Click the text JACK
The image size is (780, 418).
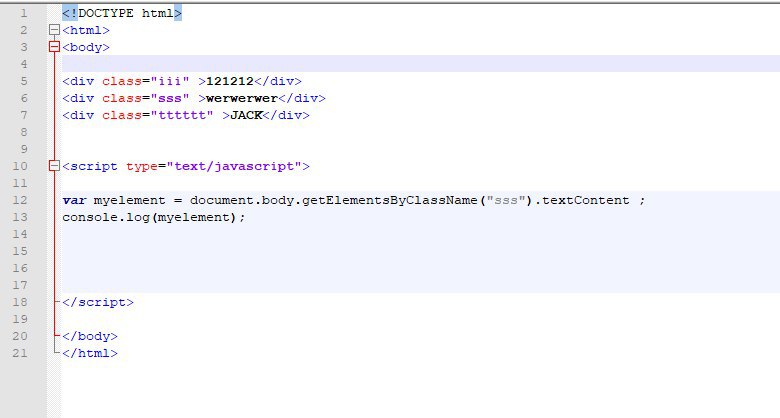tap(246, 115)
